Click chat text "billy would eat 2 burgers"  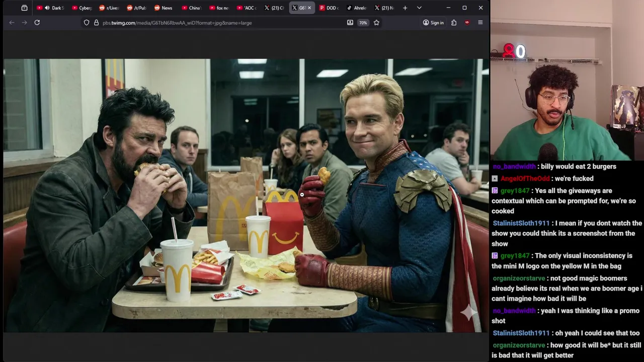pos(579,166)
